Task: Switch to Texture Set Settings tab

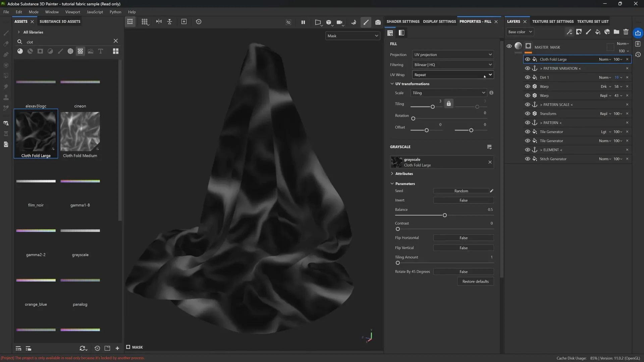Action: click(x=553, y=21)
